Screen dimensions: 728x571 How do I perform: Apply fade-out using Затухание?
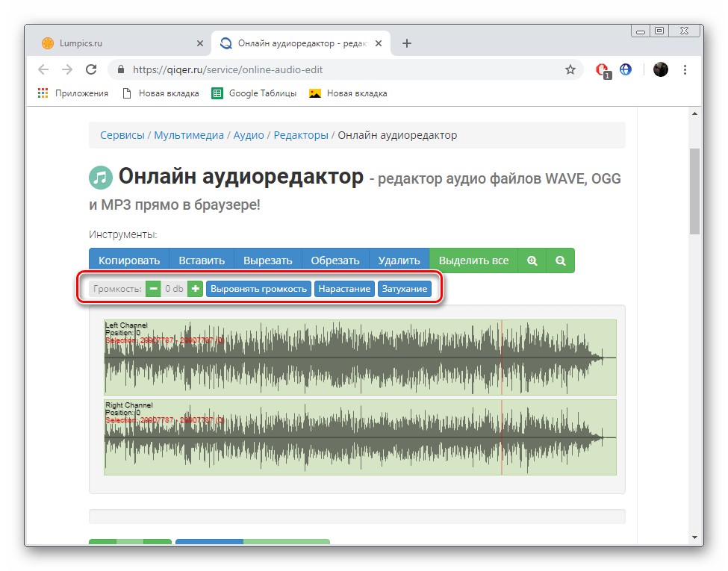pyautogui.click(x=404, y=288)
